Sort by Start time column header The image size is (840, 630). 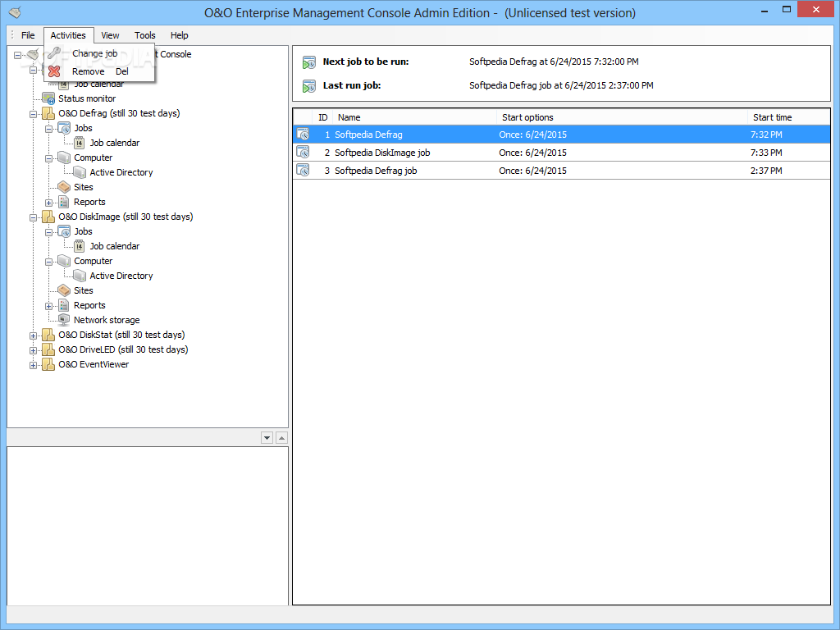click(x=788, y=117)
